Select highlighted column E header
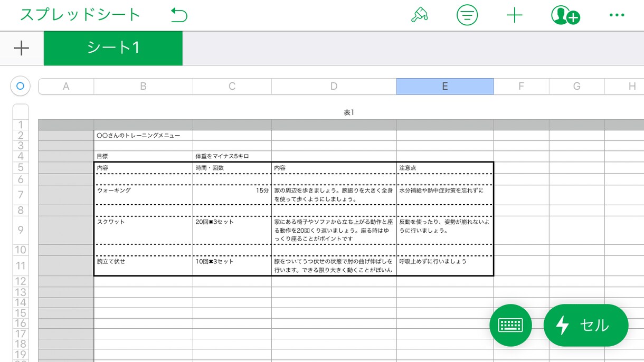 click(x=445, y=87)
